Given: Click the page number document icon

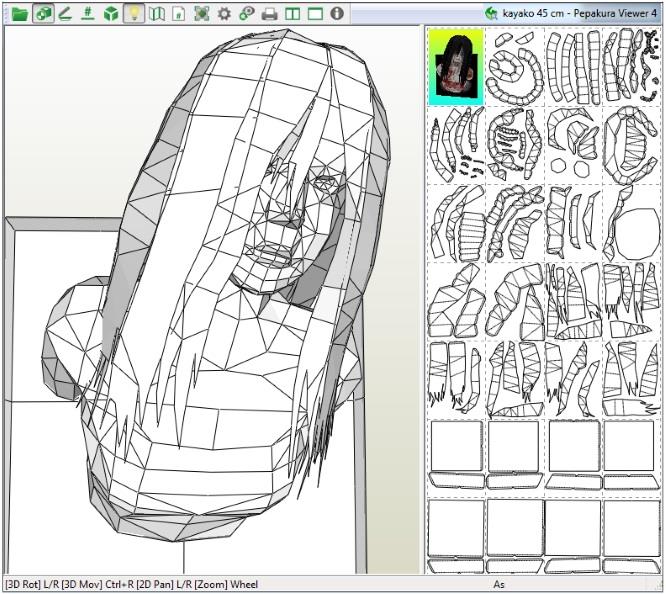Looking at the screenshot, I should (x=178, y=14).
